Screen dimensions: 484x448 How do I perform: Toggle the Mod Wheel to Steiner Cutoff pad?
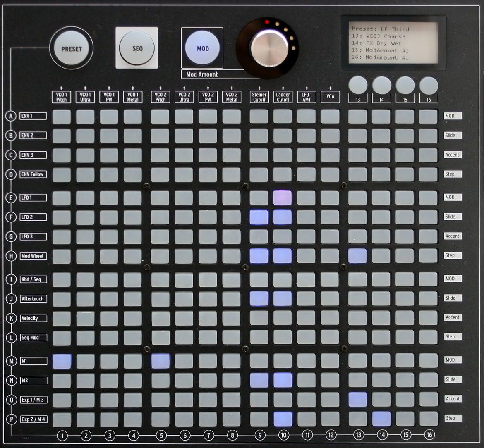tap(259, 256)
